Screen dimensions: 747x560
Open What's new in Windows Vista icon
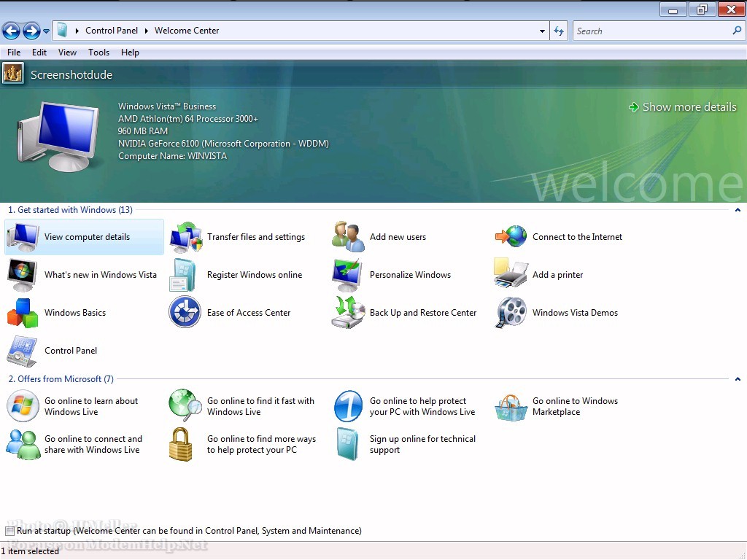point(23,275)
